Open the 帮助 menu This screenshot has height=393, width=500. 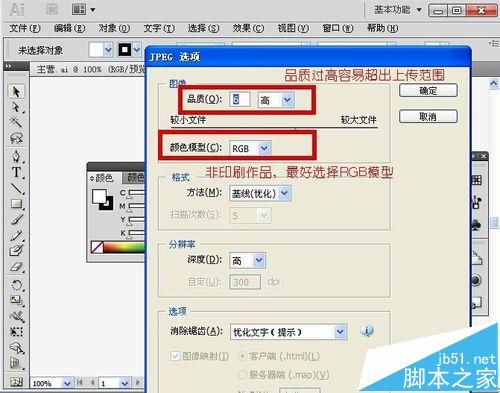[x=382, y=28]
